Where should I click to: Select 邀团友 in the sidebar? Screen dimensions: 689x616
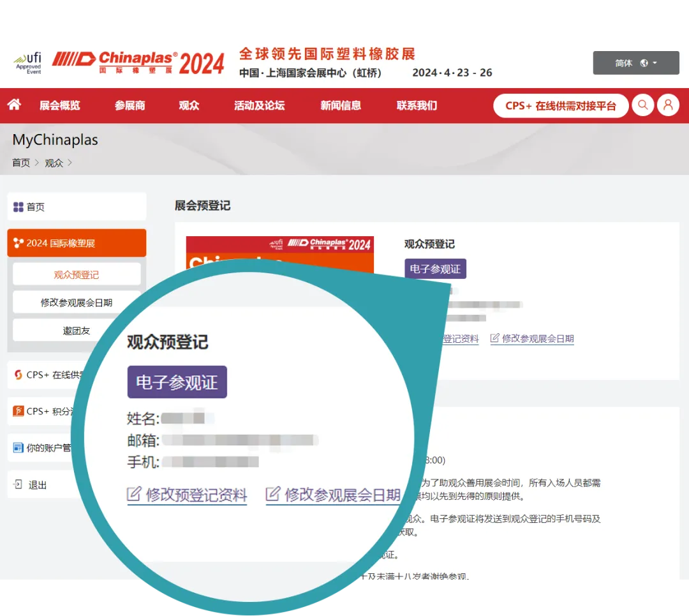(x=77, y=330)
